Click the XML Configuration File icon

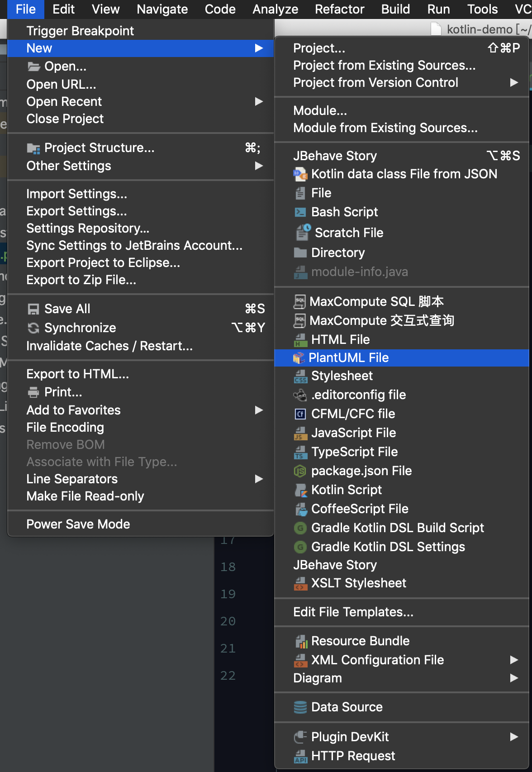point(300,660)
